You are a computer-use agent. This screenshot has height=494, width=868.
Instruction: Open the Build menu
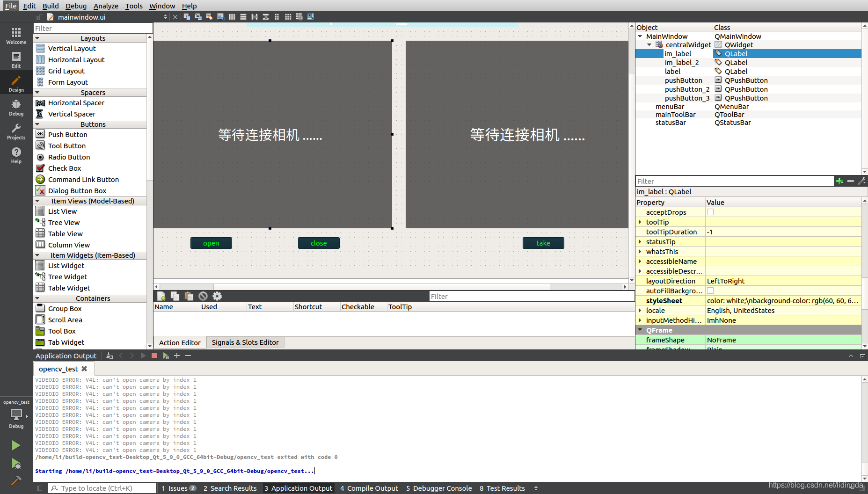pos(50,6)
